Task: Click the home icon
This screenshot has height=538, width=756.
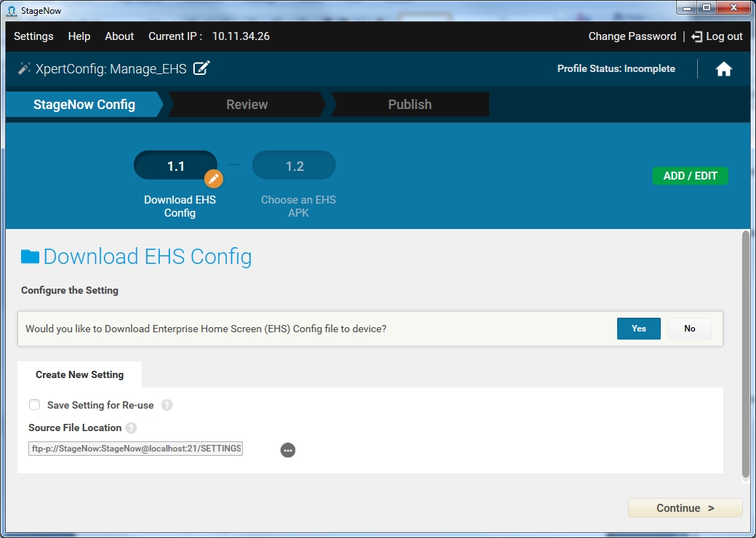Action: [723, 69]
